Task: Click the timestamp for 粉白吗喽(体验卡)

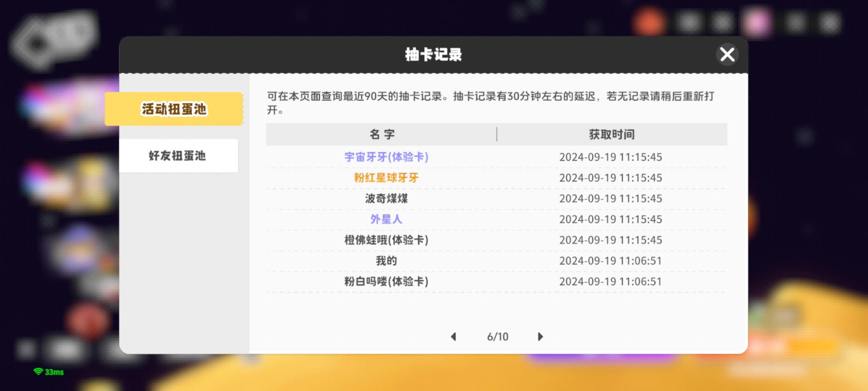Action: (x=610, y=281)
